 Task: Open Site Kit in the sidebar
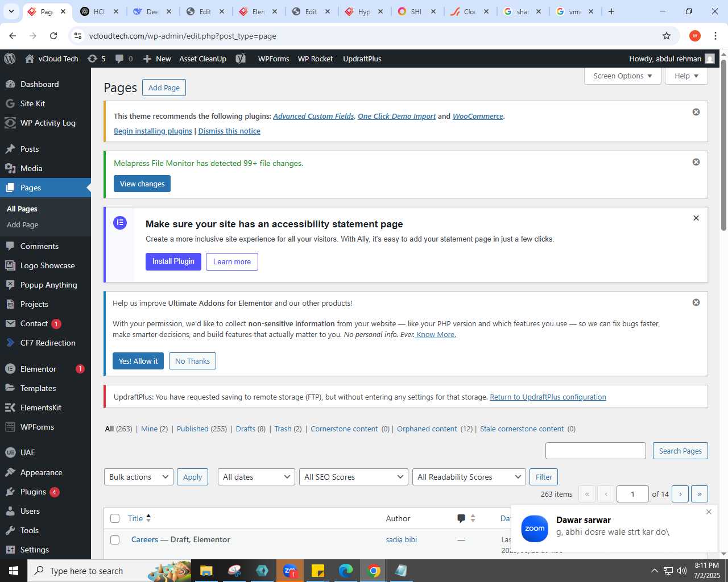coord(45,103)
